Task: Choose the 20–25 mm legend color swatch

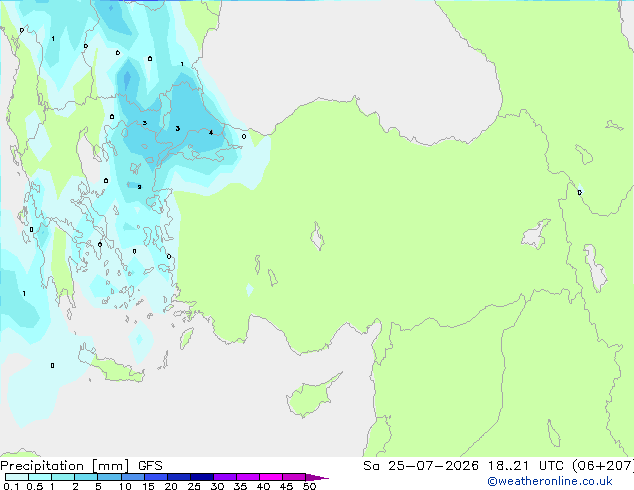Action: pyautogui.click(x=178, y=477)
